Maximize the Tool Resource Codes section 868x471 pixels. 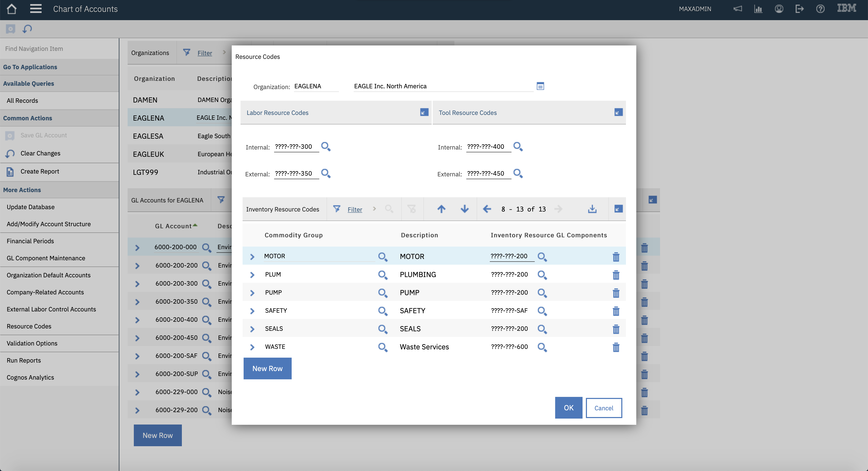(x=618, y=112)
